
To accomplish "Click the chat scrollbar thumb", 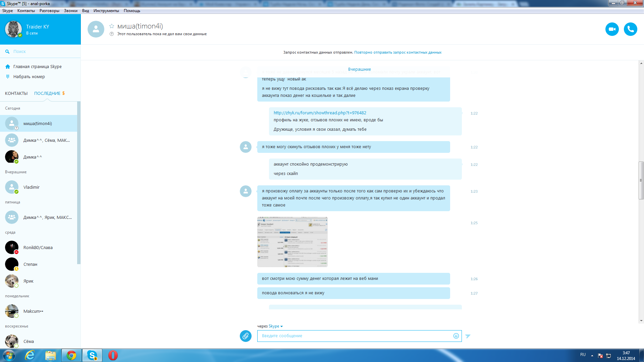I will (x=641, y=180).
